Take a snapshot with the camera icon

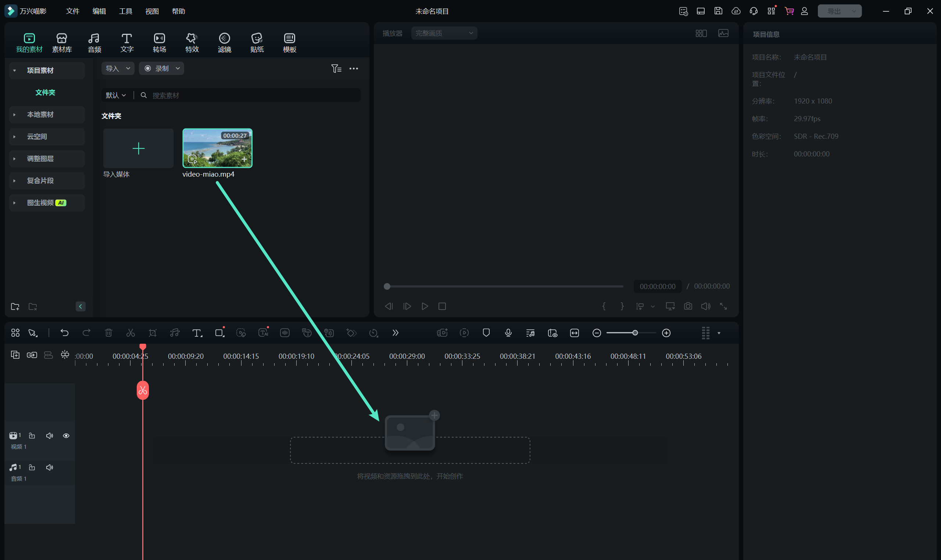688,306
